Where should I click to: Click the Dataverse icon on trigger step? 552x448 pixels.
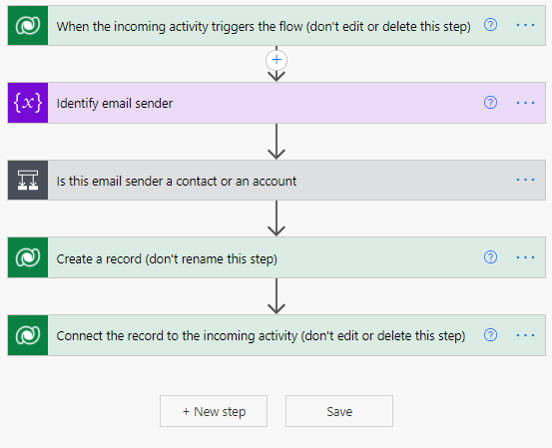point(28,25)
